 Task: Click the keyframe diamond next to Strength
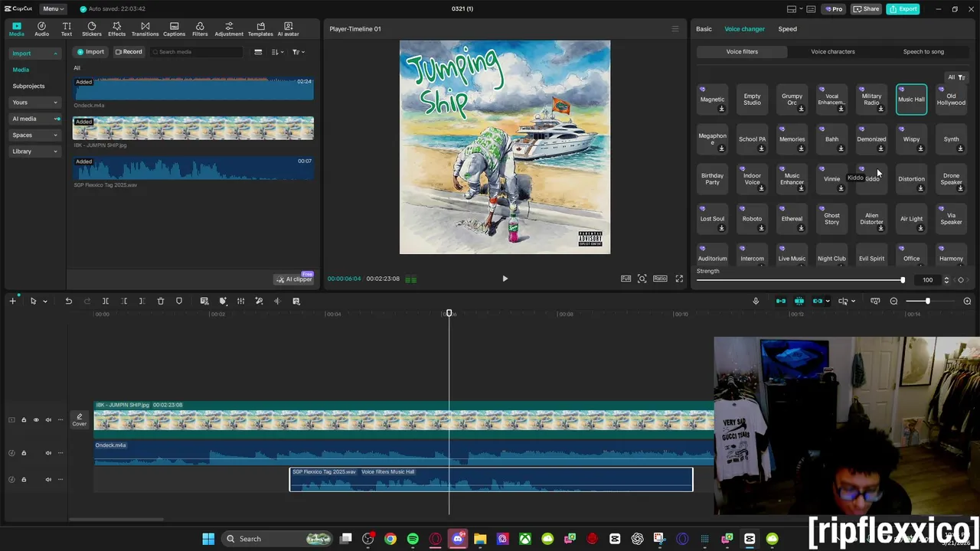(961, 280)
